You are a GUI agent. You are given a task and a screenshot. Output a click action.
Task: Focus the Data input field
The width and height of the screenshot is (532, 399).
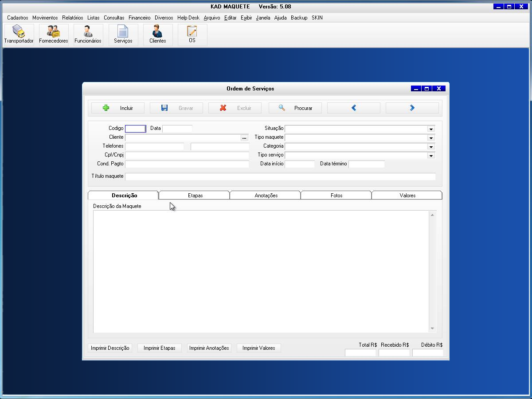[x=177, y=129]
